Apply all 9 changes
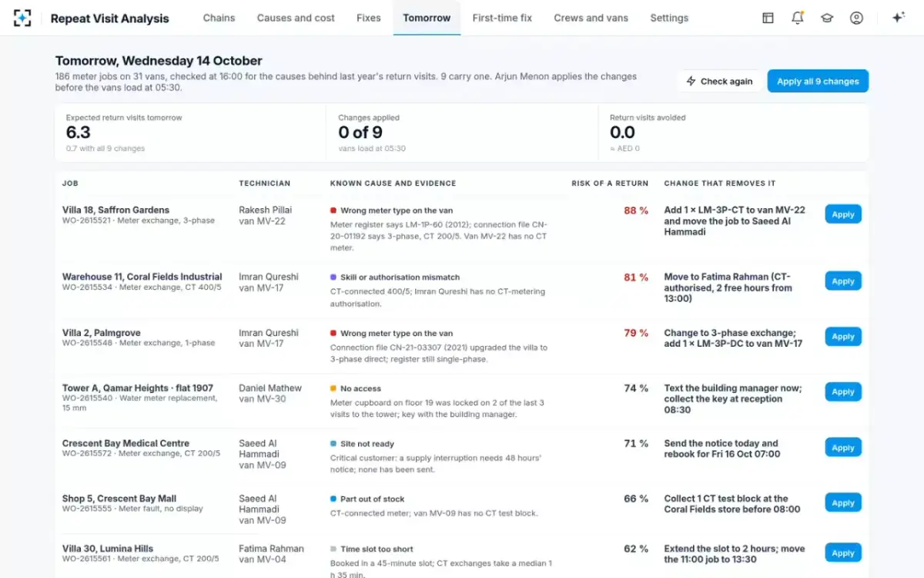This screenshot has width=924, height=578. point(818,81)
